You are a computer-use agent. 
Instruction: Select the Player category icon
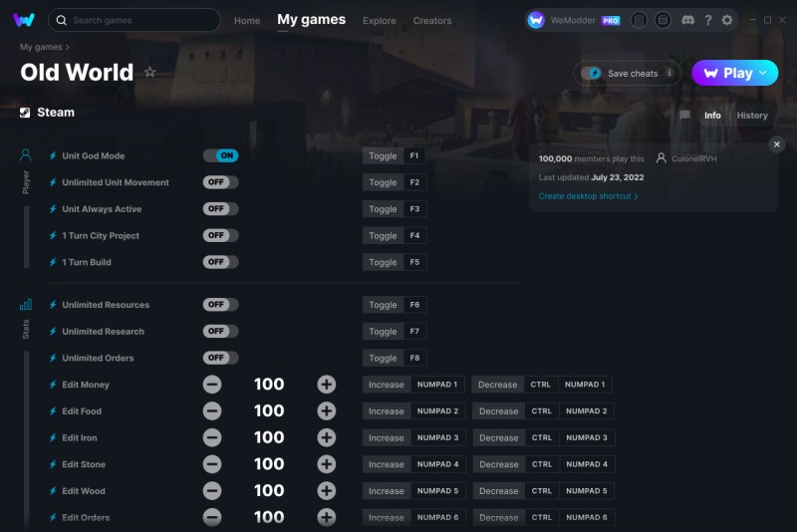pyautogui.click(x=26, y=155)
